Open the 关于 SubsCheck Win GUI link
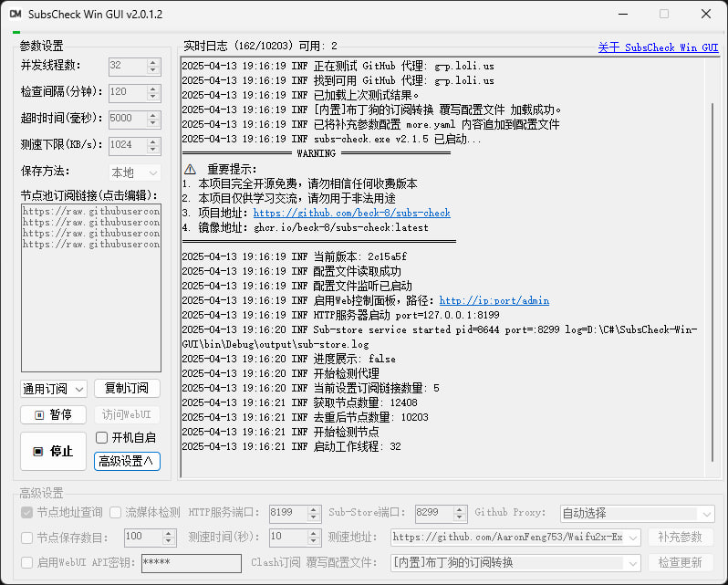 tap(658, 47)
